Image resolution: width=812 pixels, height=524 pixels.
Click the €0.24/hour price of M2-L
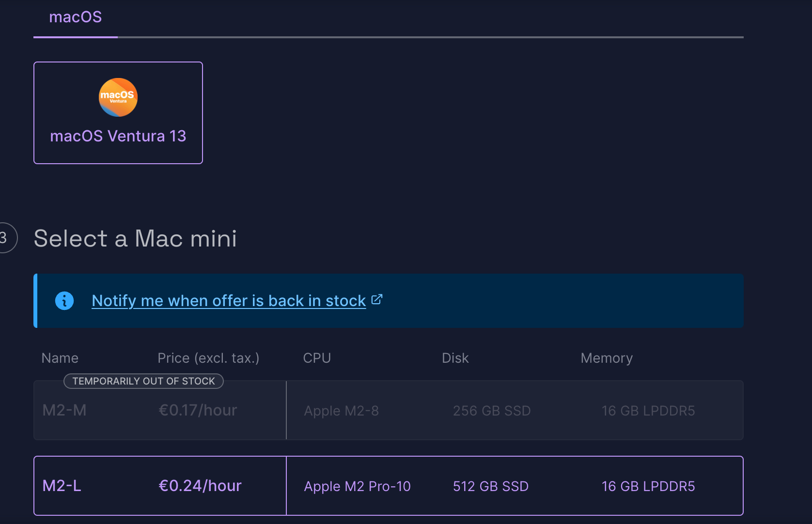200,486
